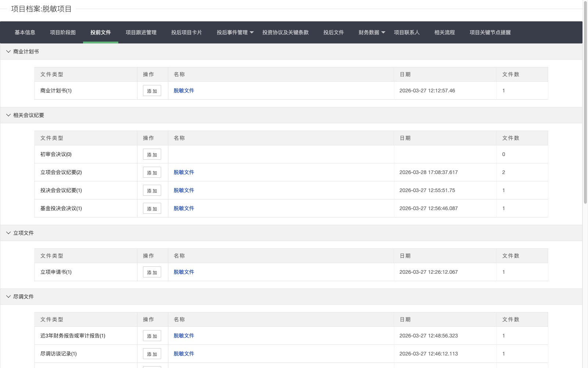
Task: Open the 财务数据 dropdown menu
Action: 372,32
